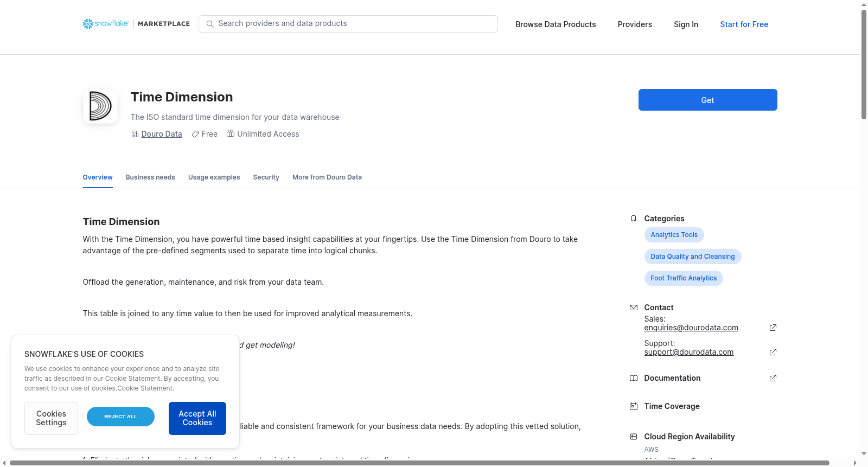Select the Overview tab
Viewport: 868px width, 467px height.
coord(98,177)
